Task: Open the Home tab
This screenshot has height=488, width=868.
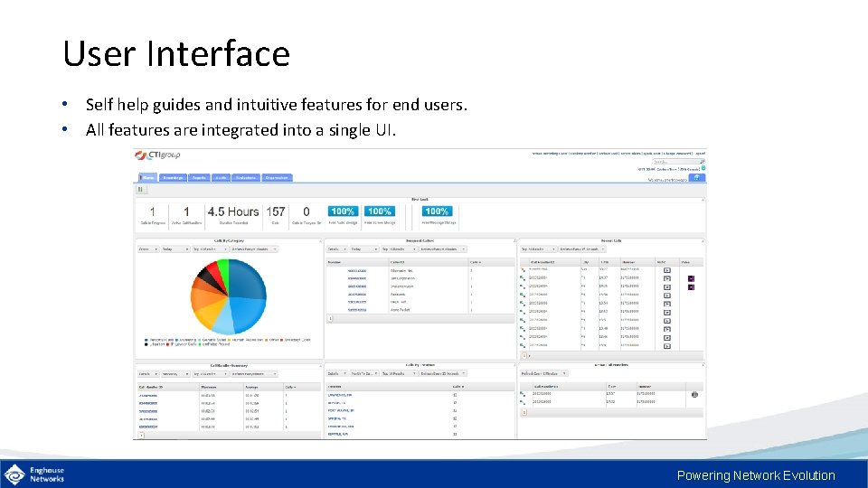Action: [x=147, y=178]
